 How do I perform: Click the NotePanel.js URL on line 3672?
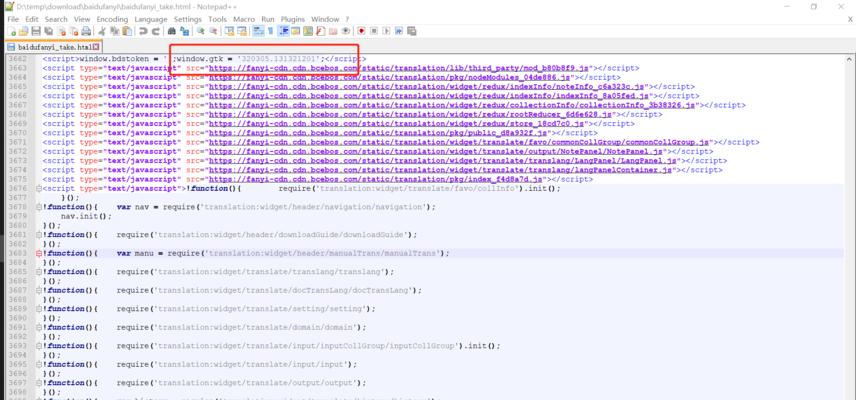pos(436,152)
